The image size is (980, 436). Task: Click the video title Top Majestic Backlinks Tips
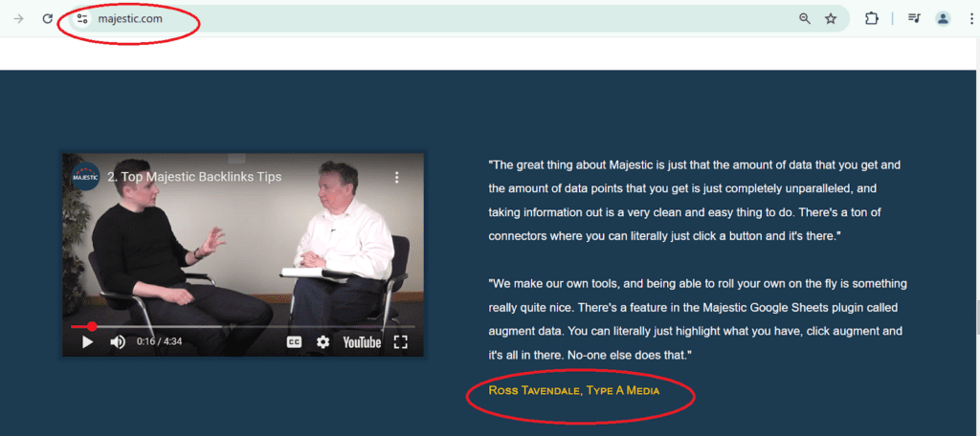194,177
